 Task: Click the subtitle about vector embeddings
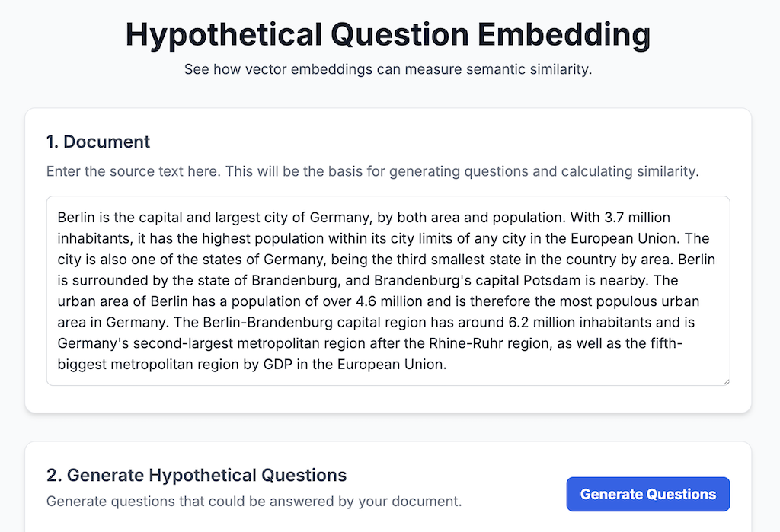point(388,69)
